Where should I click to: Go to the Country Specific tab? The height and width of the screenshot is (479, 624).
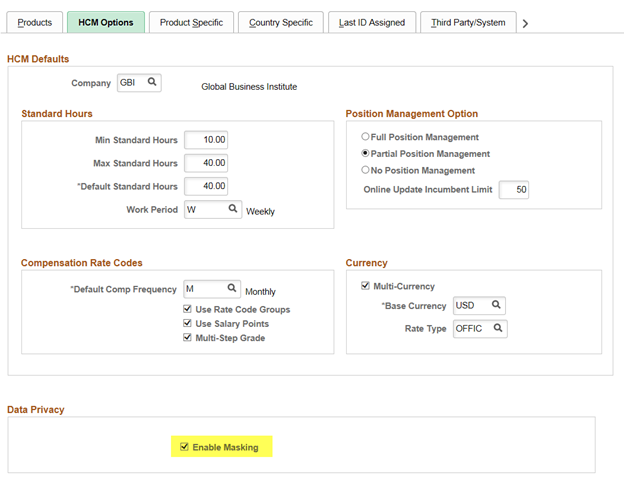click(280, 22)
